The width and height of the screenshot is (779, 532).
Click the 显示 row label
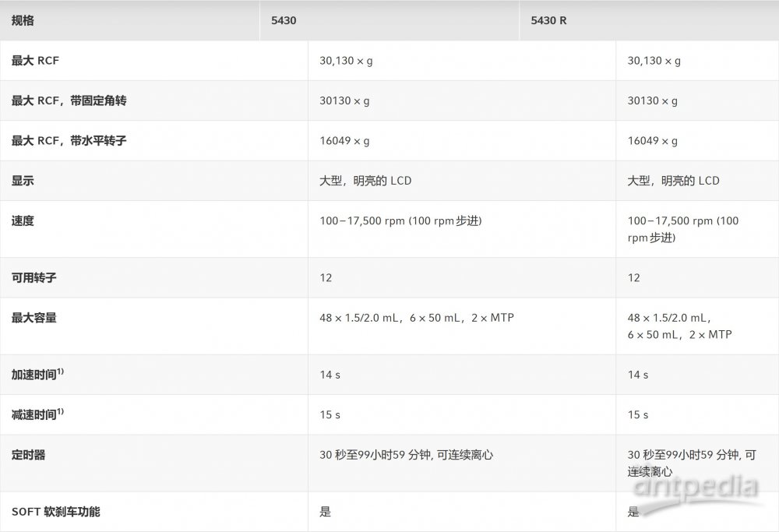[23, 181]
